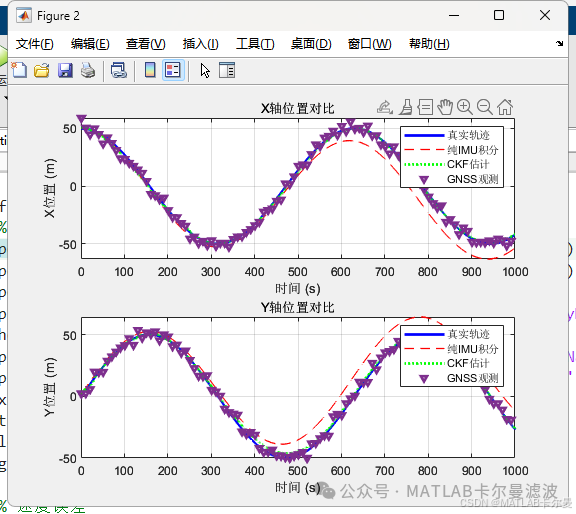
Task: Click 纯IMU积分 entry in X-axis legend
Action: point(451,150)
